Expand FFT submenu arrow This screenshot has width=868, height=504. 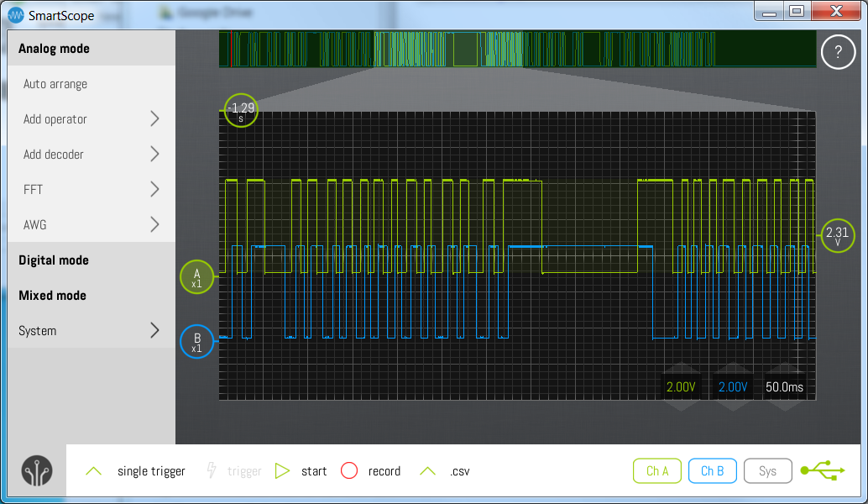(155, 189)
